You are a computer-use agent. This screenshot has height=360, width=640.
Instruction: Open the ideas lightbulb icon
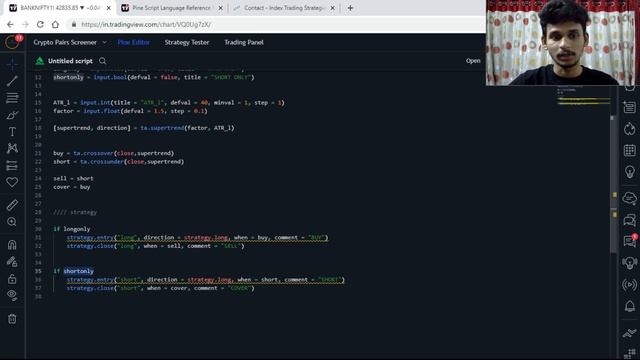pyautogui.click(x=629, y=172)
